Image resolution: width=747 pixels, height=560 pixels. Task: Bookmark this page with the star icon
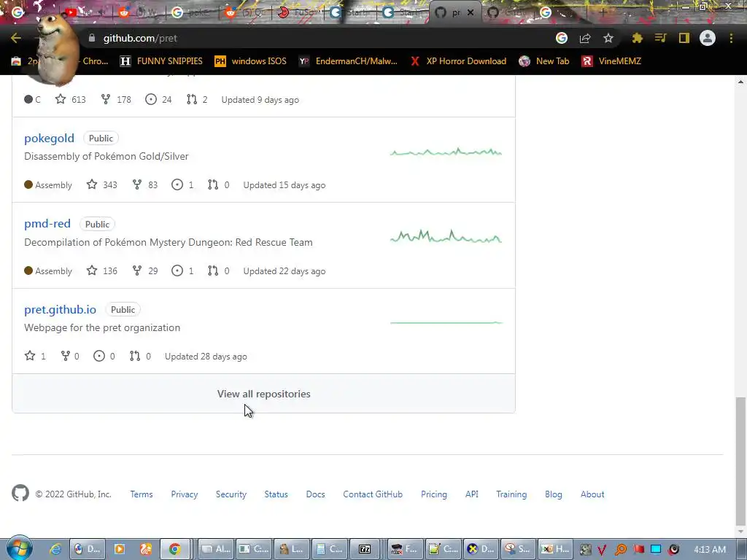click(608, 38)
